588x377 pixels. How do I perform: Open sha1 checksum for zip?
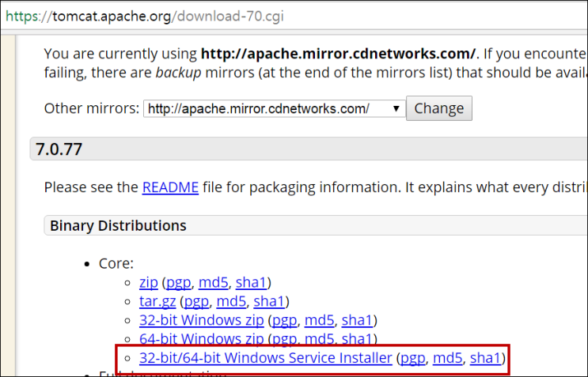pyautogui.click(x=252, y=282)
